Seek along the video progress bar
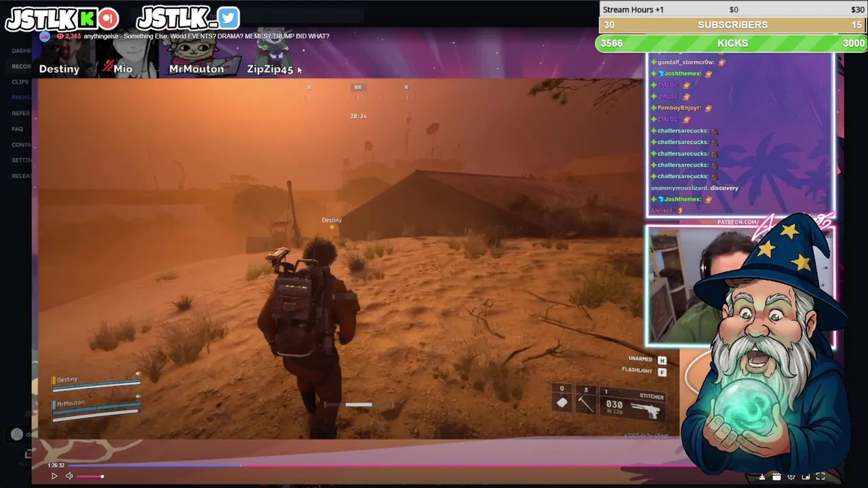Screen dimensions: 868x488 pos(380,466)
